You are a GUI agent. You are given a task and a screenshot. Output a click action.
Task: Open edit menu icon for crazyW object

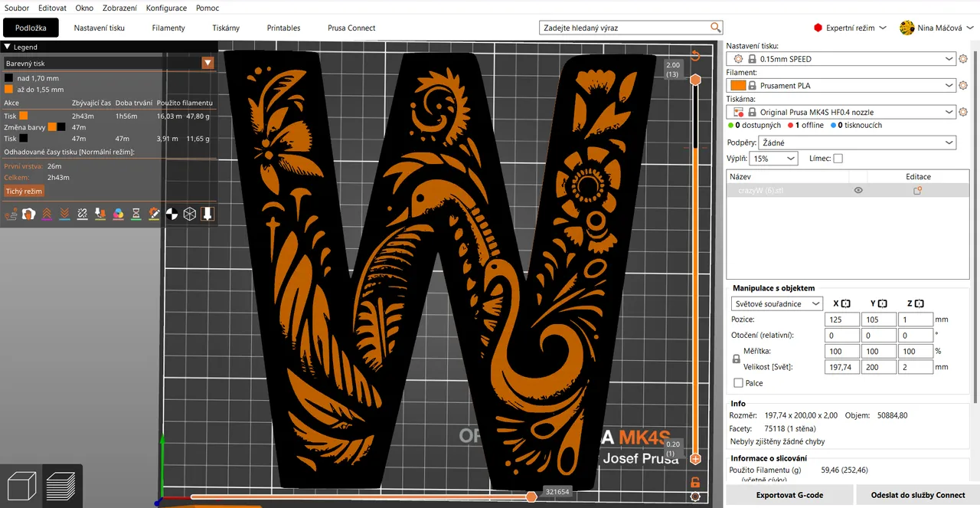[917, 191]
